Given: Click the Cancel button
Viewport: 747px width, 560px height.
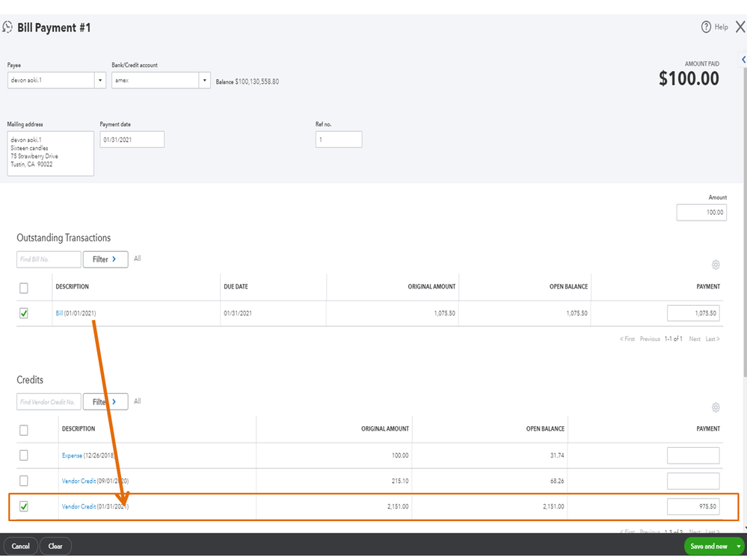Looking at the screenshot, I should [20, 547].
